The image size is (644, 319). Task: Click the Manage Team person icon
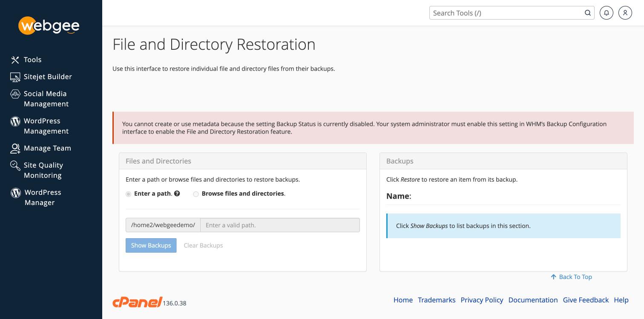point(15,148)
